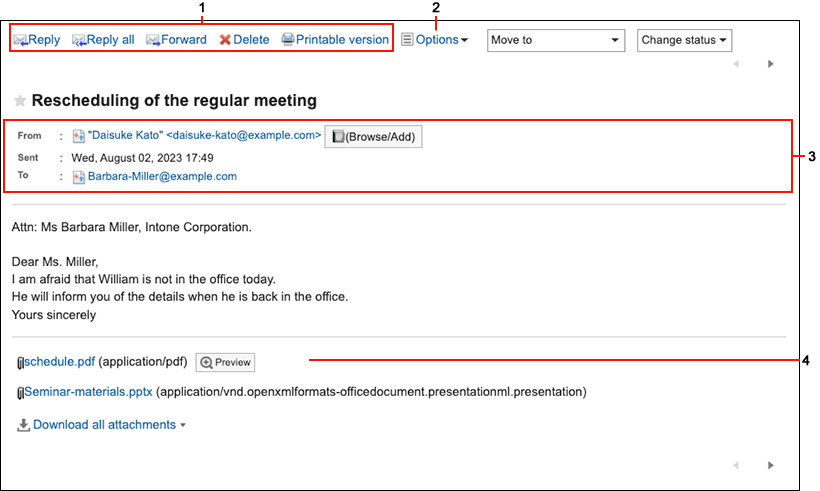Click the Options list icon
The image size is (820, 491).
click(x=407, y=39)
